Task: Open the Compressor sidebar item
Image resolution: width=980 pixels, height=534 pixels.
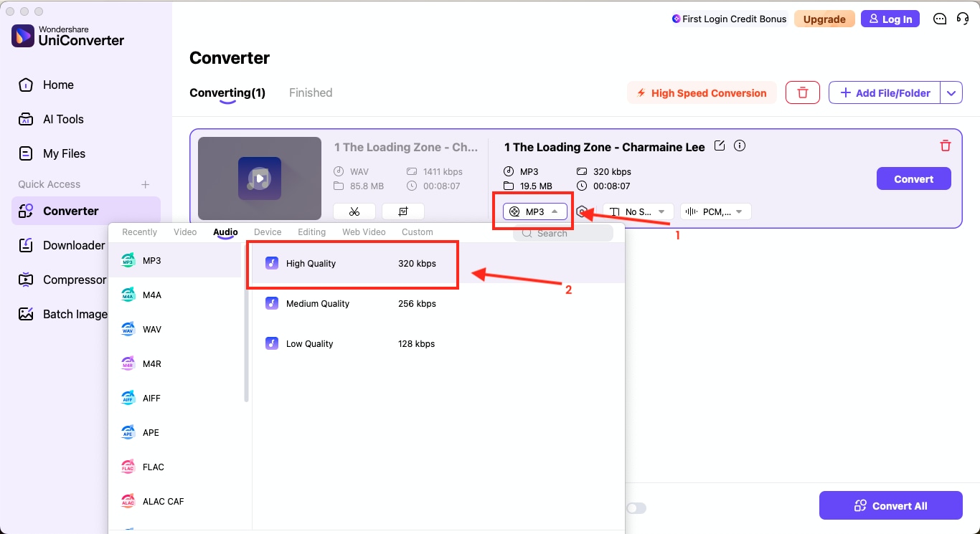Action: pos(61,280)
